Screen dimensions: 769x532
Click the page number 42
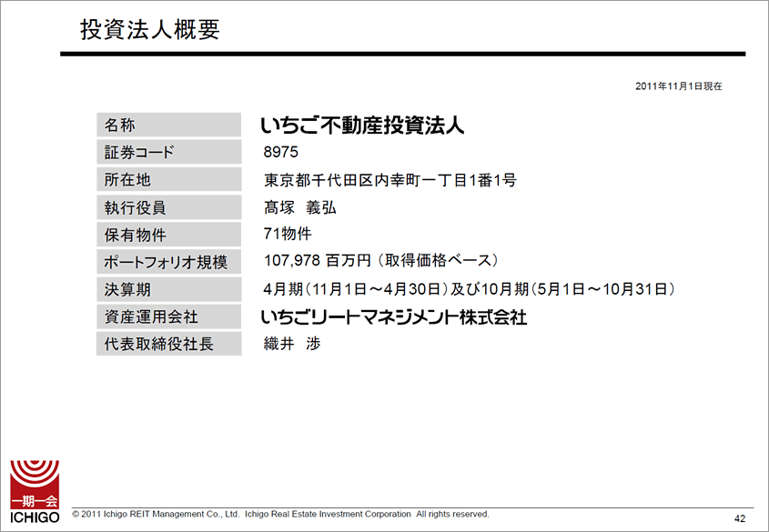tap(739, 518)
